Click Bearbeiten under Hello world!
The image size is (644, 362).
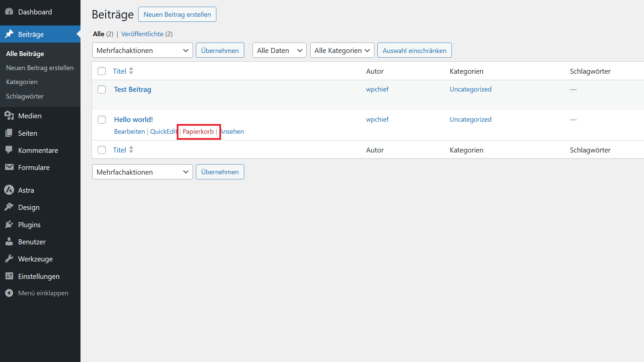coord(129,131)
